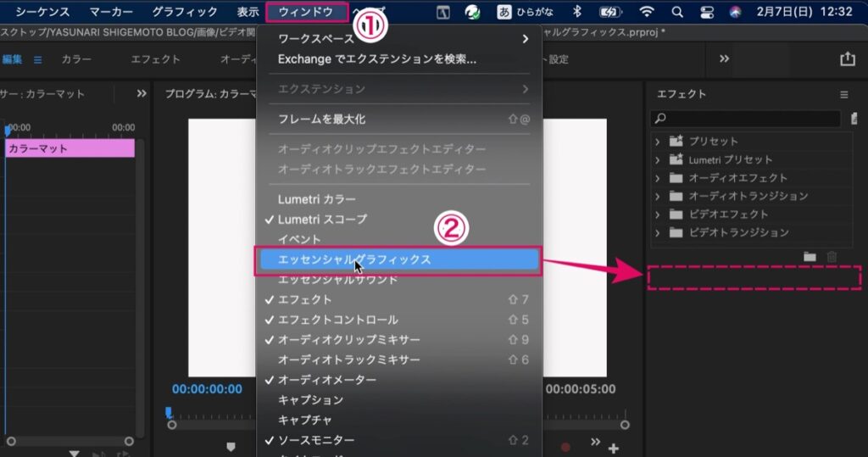Click the program duration 00:00:05:00

point(581,389)
